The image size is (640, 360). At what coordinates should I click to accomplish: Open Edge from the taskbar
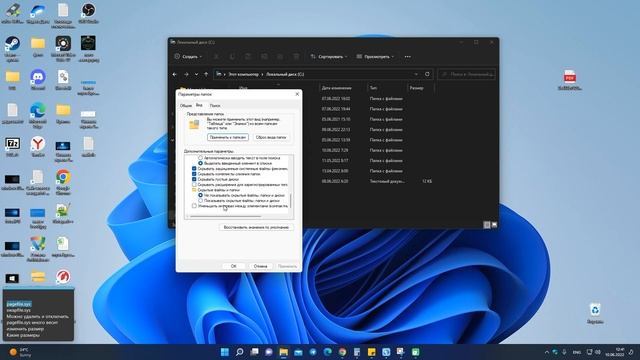(x=328, y=352)
